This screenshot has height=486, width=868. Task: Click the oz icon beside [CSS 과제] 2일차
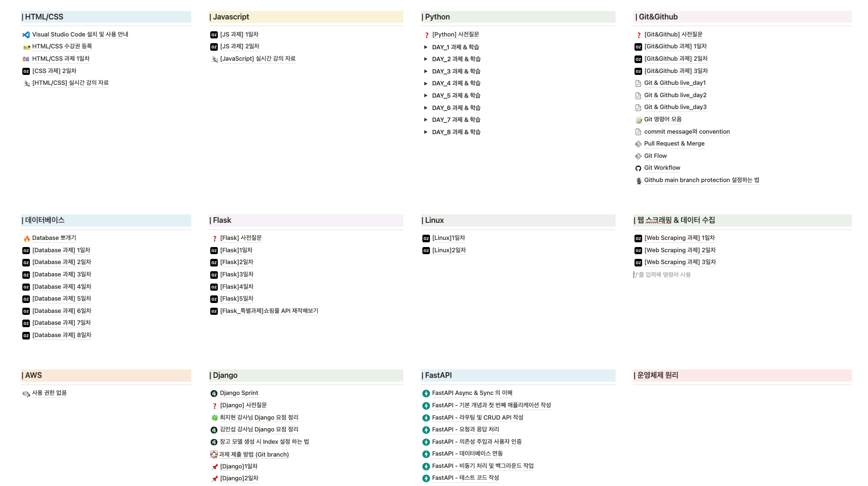tap(26, 71)
